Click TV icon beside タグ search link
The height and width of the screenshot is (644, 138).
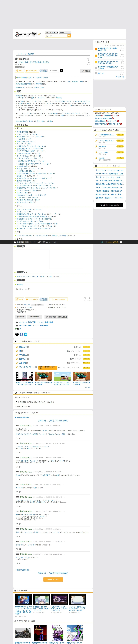pos(17,326)
